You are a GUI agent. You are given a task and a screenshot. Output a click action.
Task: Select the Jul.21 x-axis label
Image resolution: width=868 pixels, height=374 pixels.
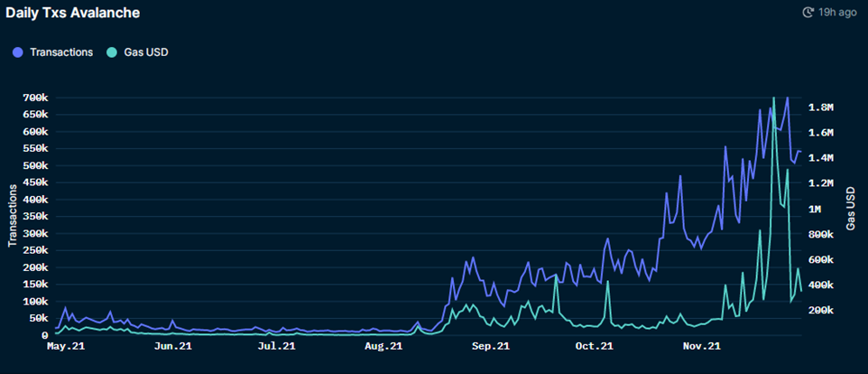tap(276, 346)
